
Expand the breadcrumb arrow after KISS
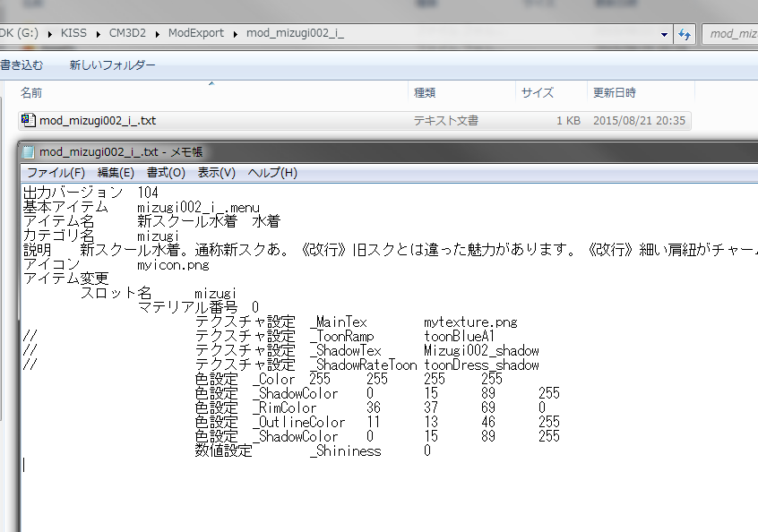99,34
